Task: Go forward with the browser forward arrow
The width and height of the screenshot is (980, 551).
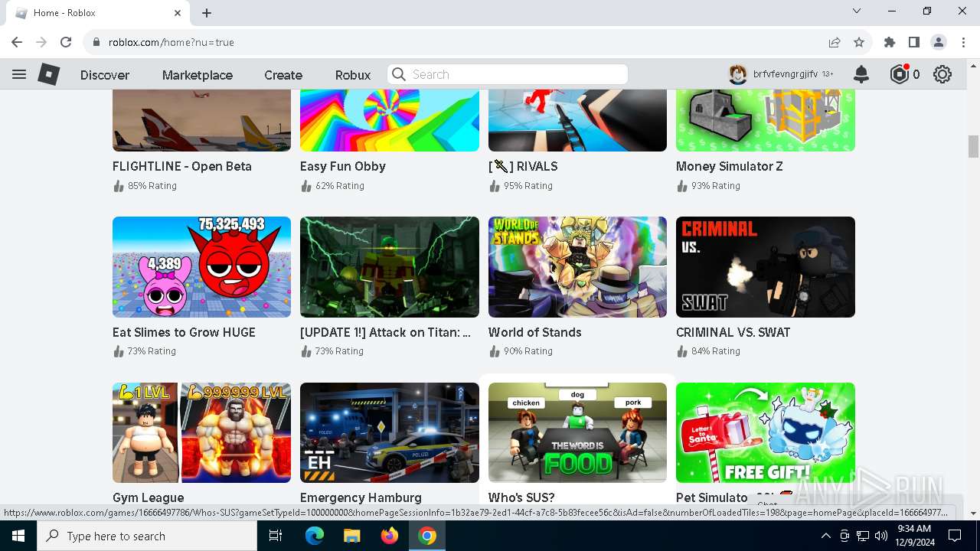Action: point(41,42)
